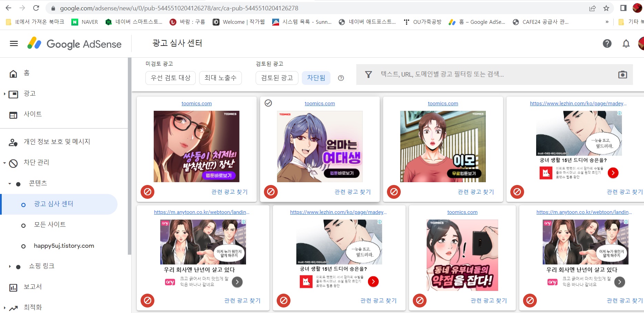Open the help question mark icon
The width and height of the screenshot is (644, 313).
pos(607,43)
